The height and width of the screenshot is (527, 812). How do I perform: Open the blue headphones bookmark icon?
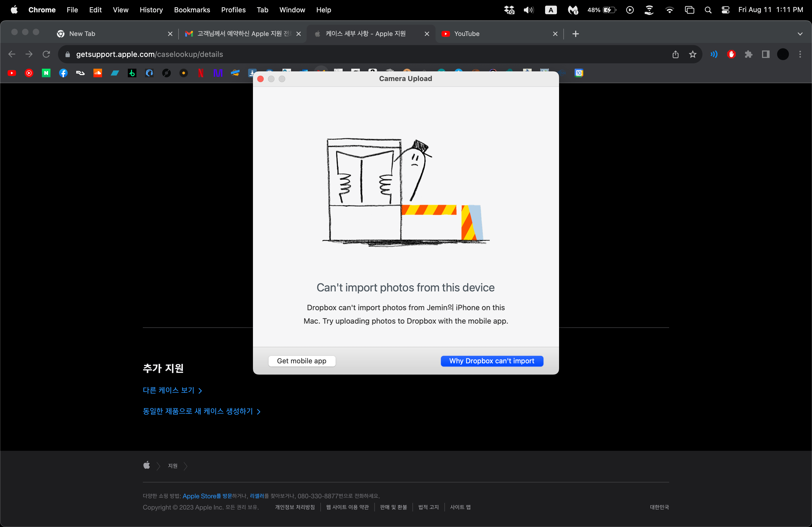point(149,73)
